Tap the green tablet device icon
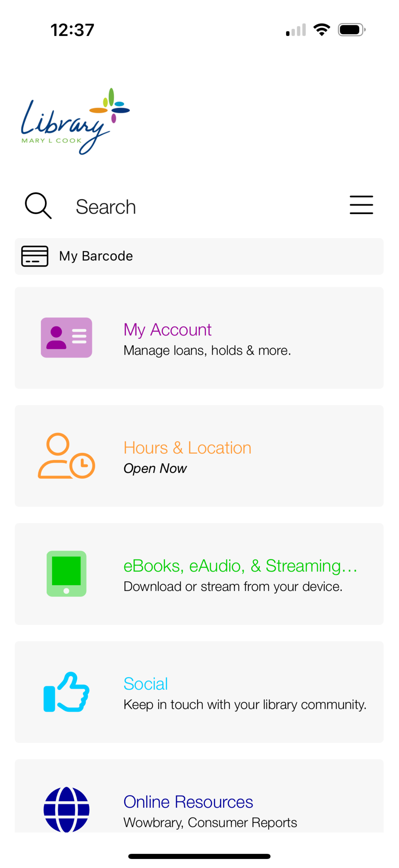Screen dimensions: 399x868 pos(66,574)
